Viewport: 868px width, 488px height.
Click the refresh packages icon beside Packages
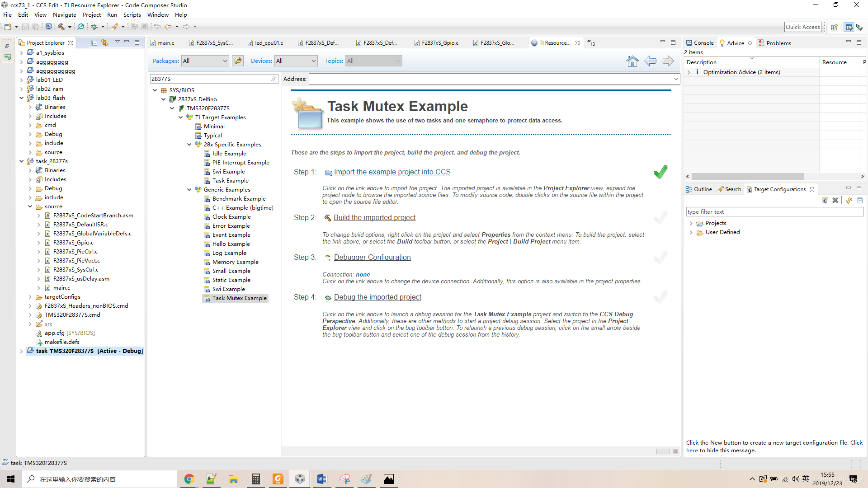(238, 61)
